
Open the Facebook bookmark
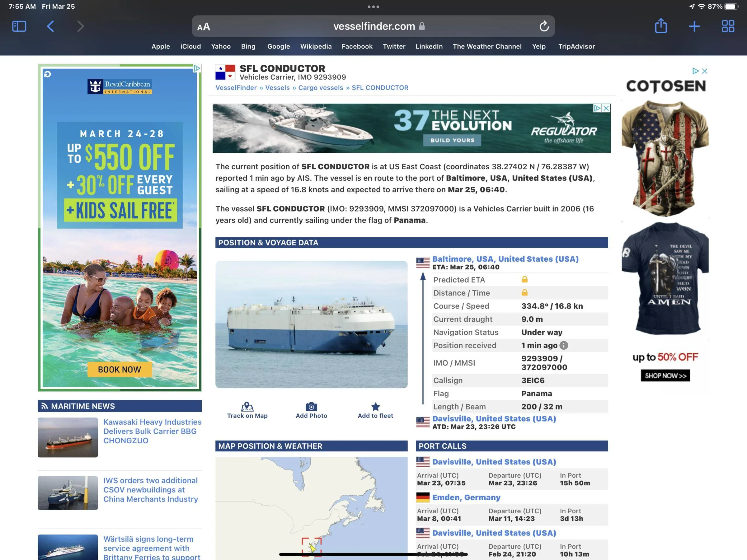click(357, 46)
